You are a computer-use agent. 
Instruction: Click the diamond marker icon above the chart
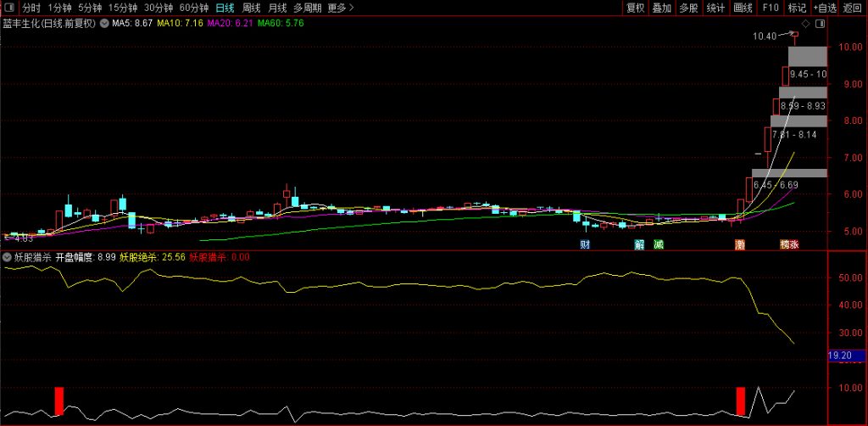(x=804, y=24)
